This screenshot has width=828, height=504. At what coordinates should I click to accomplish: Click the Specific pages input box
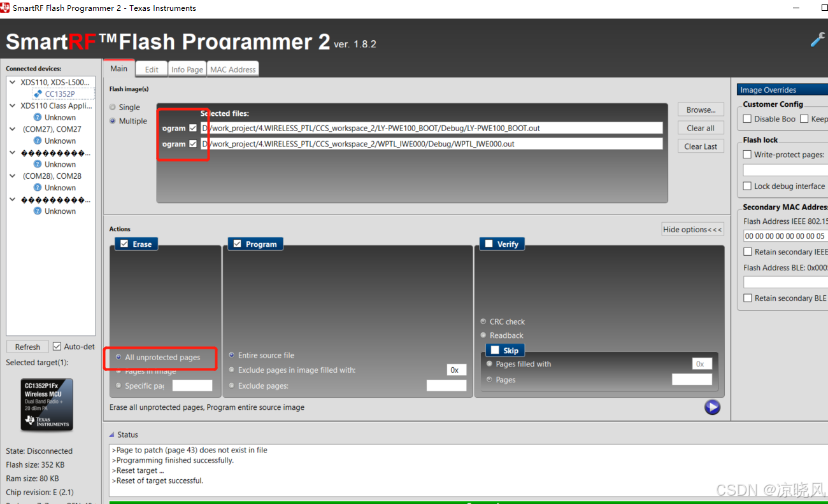(192, 385)
